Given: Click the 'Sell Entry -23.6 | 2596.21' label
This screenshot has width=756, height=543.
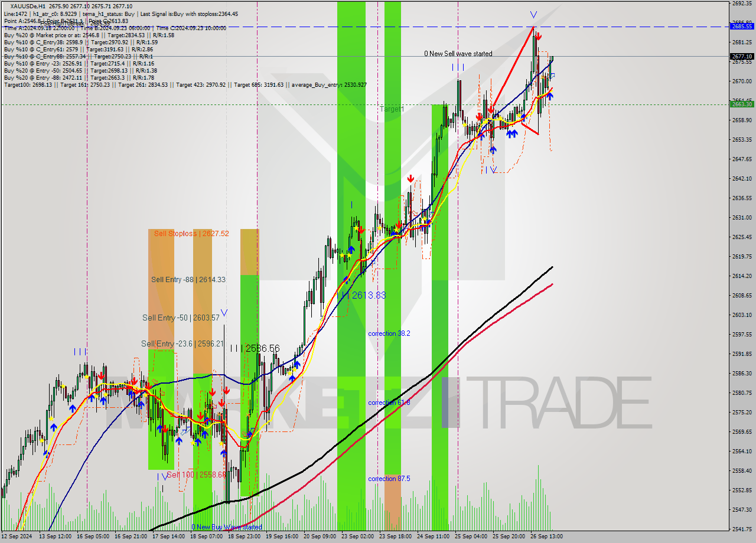Looking at the screenshot, I should (182, 344).
